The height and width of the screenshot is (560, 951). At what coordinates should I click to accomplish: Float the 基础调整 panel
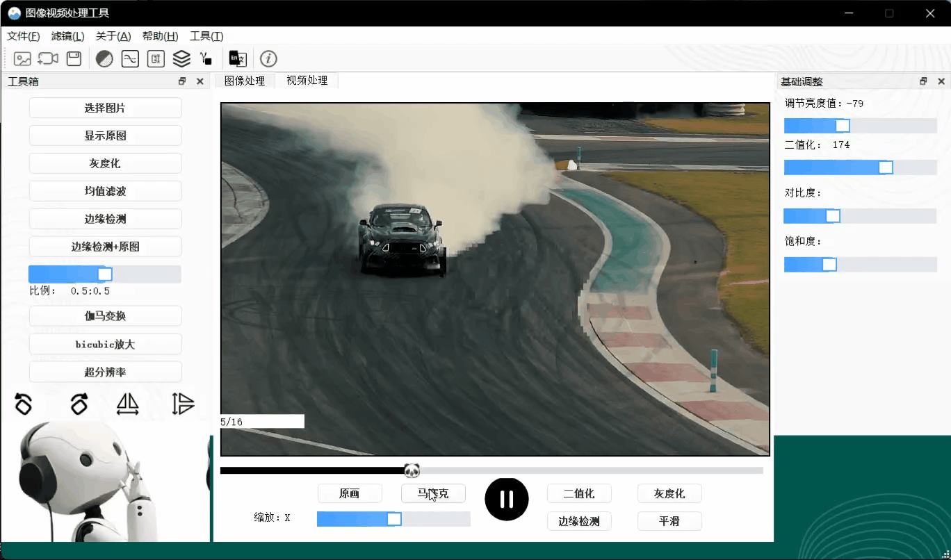923,81
